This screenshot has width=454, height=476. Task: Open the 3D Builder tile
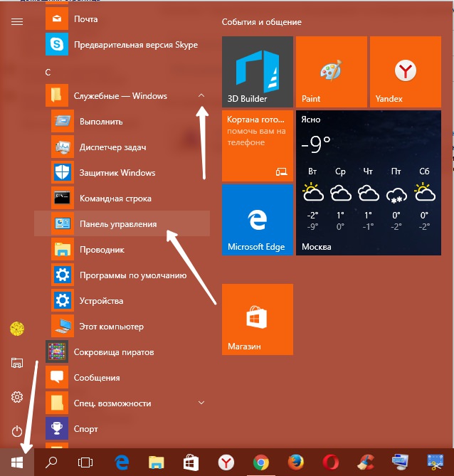pos(257,71)
